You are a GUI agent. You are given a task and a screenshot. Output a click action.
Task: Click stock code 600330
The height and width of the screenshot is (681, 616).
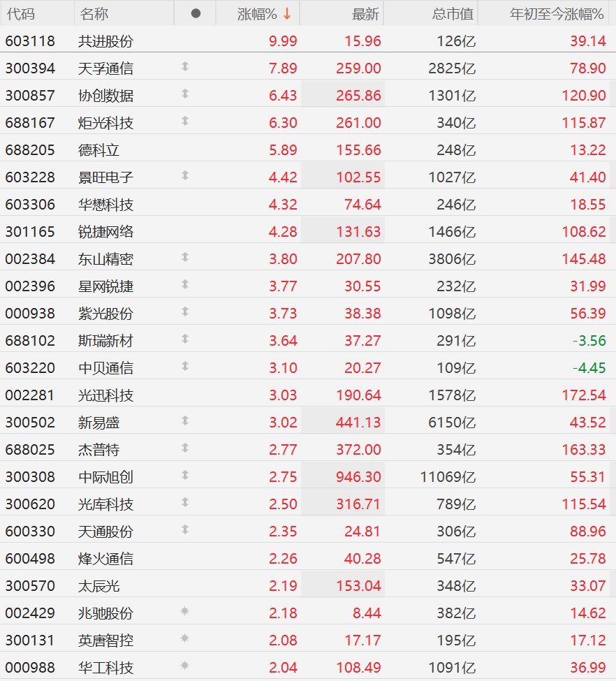point(30,532)
